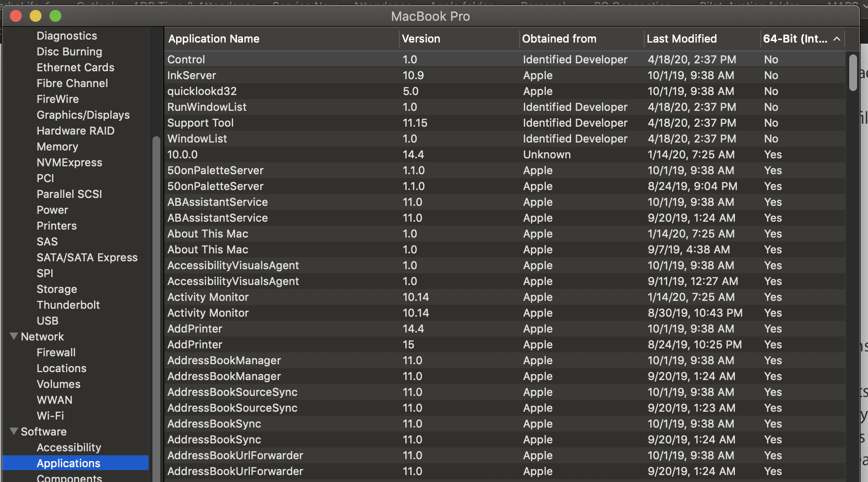Viewport: 868px width, 482px height.
Task: Select ABAssistantService modified 9/20/19
Action: click(x=505, y=218)
